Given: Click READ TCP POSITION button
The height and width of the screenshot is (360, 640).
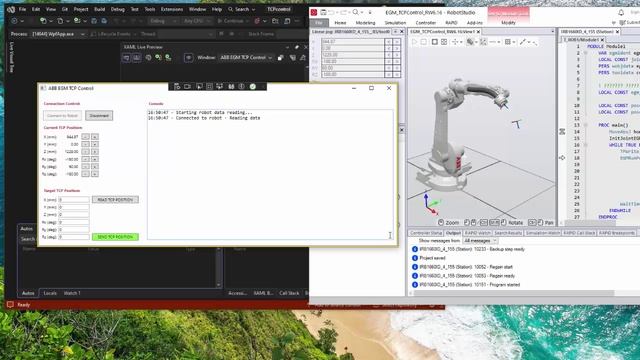Looking at the screenshot, I should (115, 200).
